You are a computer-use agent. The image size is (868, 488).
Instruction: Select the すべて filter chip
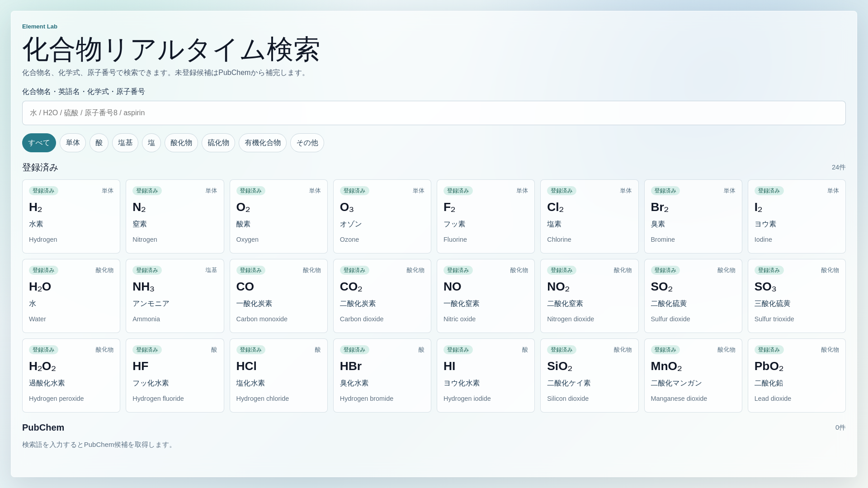(x=39, y=143)
